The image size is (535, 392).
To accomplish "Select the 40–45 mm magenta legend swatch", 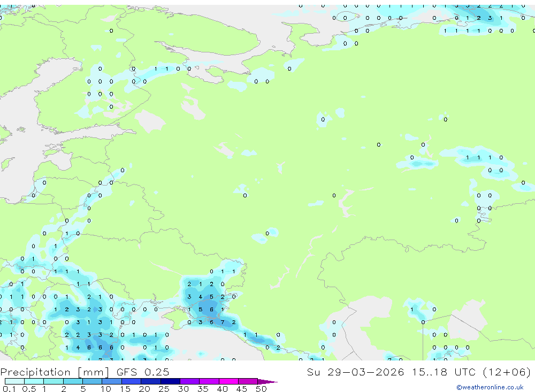I will pyautogui.click(x=228, y=381).
